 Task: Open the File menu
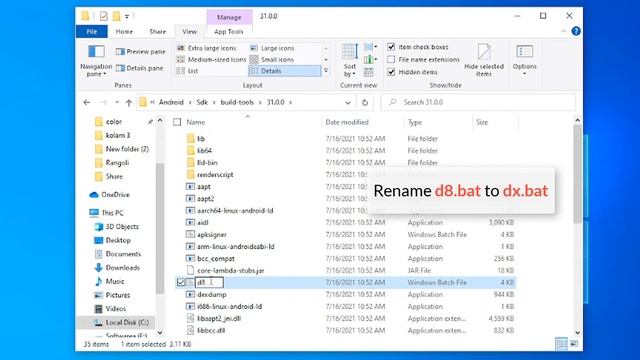pyautogui.click(x=92, y=31)
